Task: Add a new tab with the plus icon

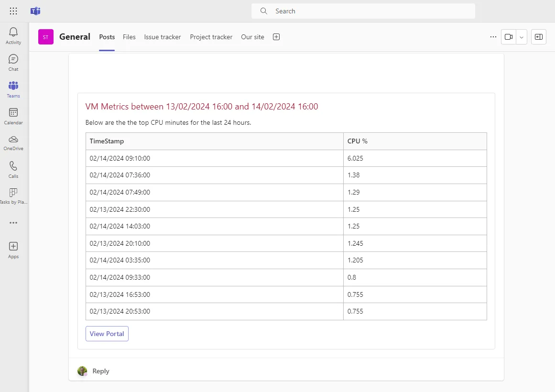Action: [x=276, y=37]
